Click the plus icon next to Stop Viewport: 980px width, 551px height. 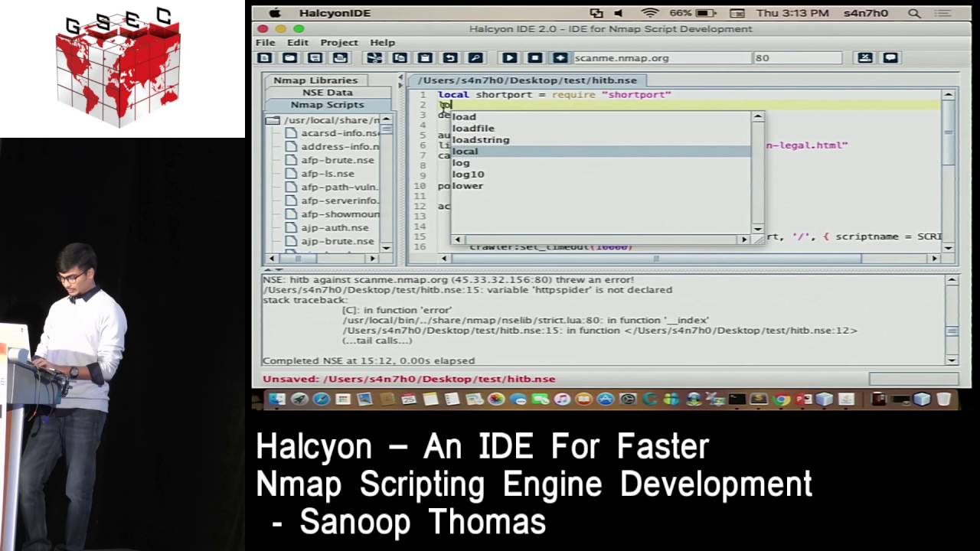pos(560,57)
